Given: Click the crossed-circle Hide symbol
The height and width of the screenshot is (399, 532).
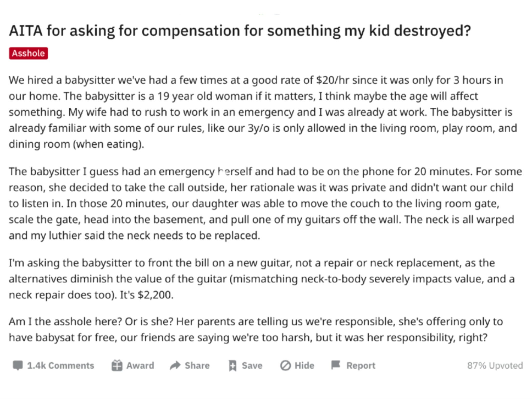Looking at the screenshot, I should 285,365.
